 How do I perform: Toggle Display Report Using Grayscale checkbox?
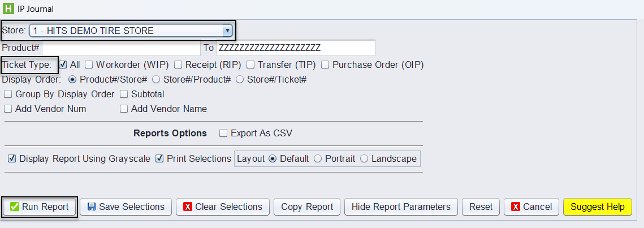[12, 159]
